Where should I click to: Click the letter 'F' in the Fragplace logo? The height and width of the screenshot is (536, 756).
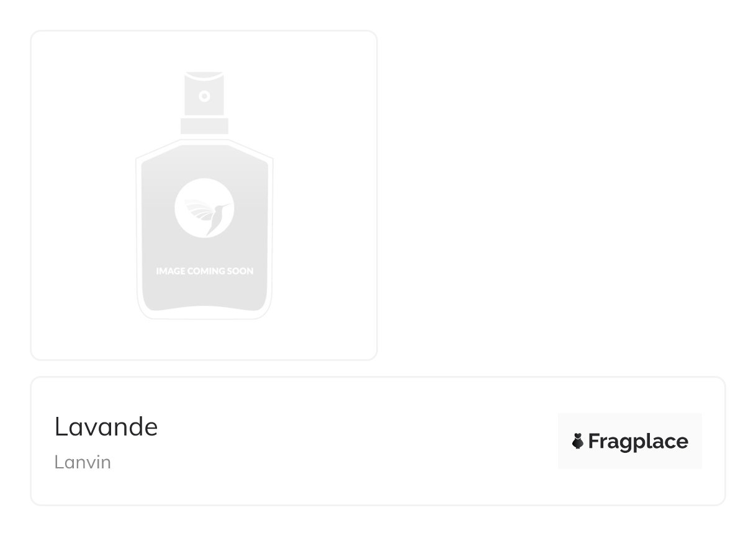click(x=593, y=441)
